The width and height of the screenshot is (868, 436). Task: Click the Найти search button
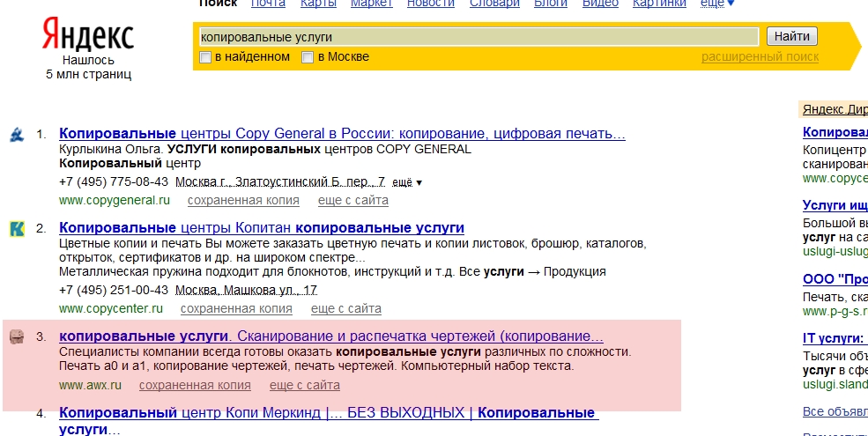(x=791, y=36)
